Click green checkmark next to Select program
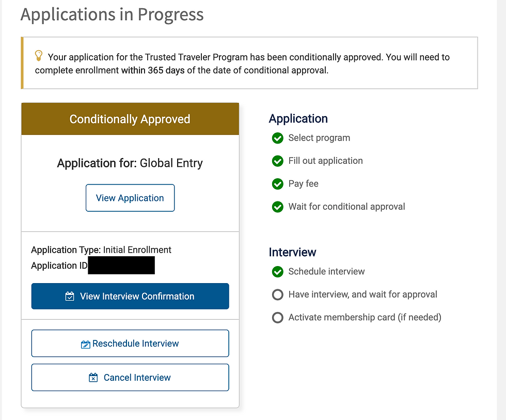506x420 pixels. point(278,138)
